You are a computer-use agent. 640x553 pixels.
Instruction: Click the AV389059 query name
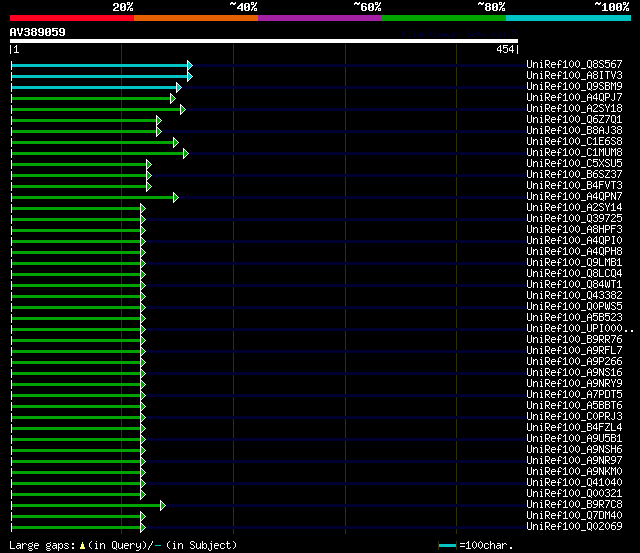coord(38,32)
